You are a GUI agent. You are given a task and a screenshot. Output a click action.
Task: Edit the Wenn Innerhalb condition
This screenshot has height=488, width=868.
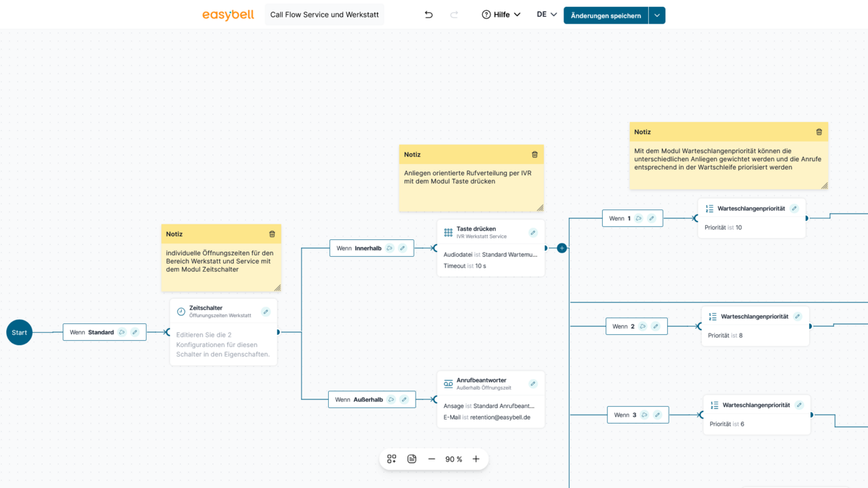(x=402, y=248)
